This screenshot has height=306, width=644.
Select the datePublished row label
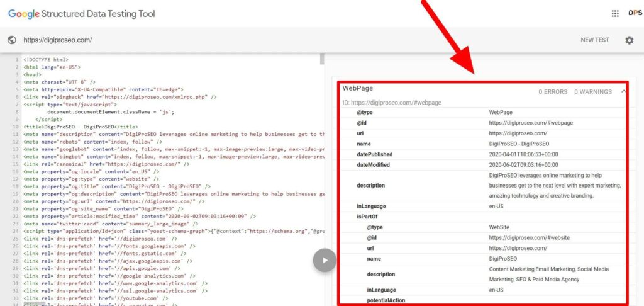point(375,154)
